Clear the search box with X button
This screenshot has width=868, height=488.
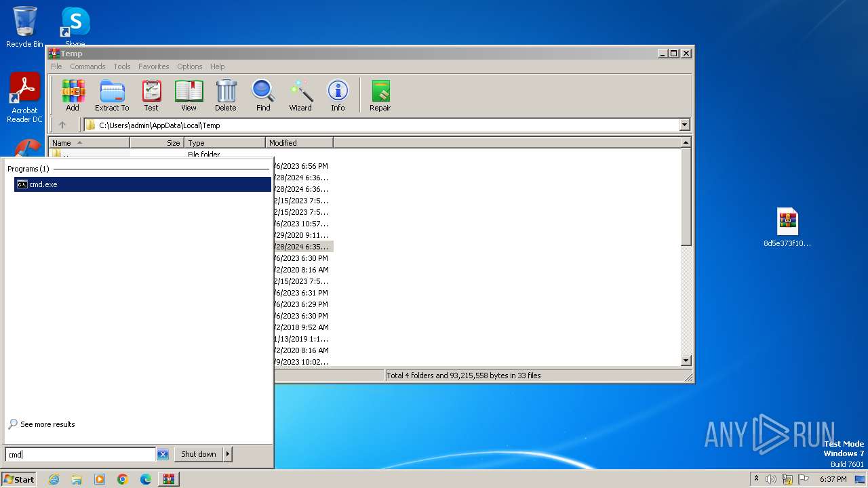(163, 455)
